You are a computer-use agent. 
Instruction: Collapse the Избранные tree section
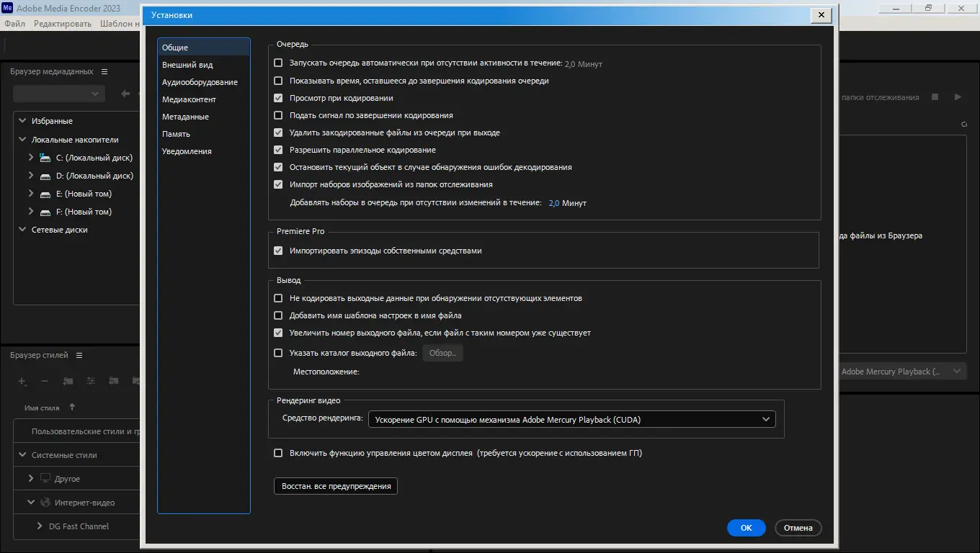pyautogui.click(x=22, y=121)
